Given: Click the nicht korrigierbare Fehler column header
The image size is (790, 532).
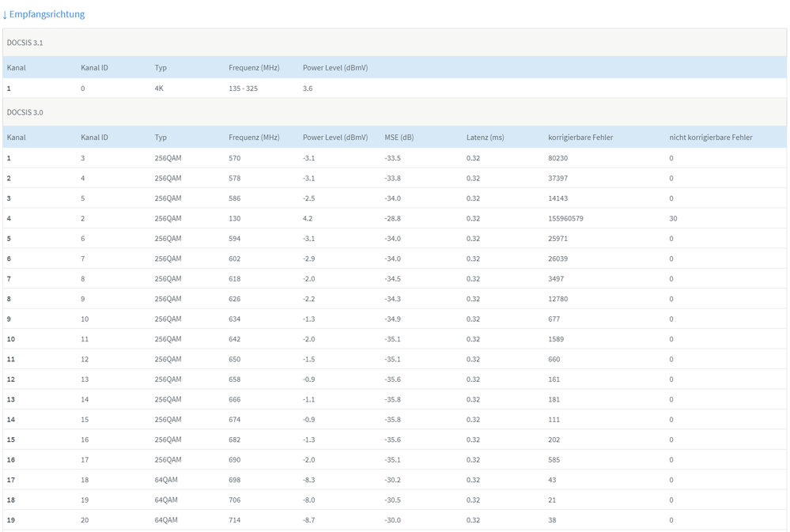Looking at the screenshot, I should [x=711, y=137].
